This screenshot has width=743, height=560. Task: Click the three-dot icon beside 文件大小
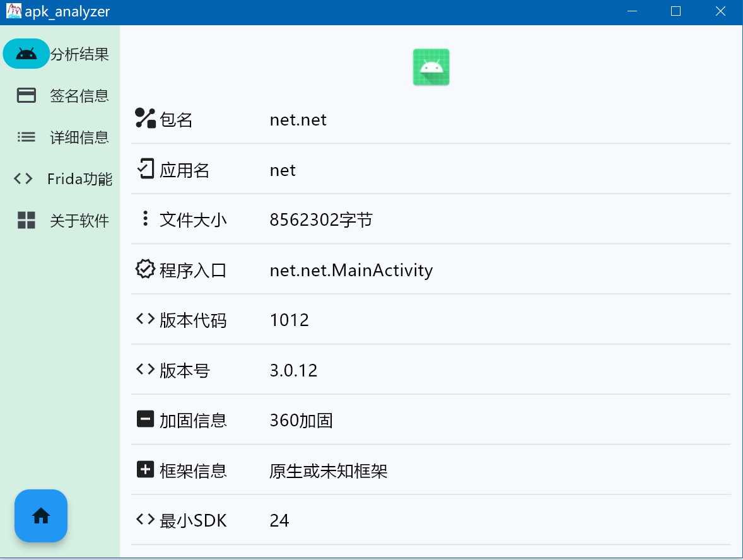coord(145,219)
